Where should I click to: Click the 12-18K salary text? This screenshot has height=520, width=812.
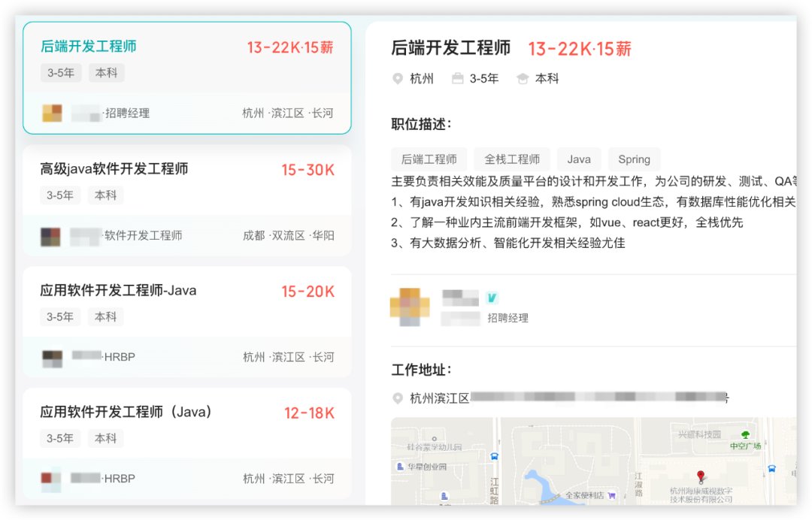[310, 413]
